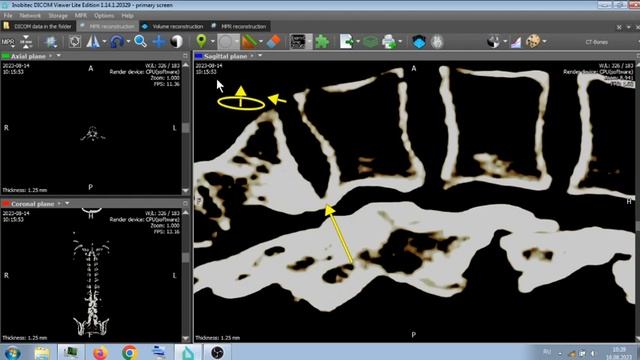Open dropdown next to blue arc rotation tool

tap(128, 42)
